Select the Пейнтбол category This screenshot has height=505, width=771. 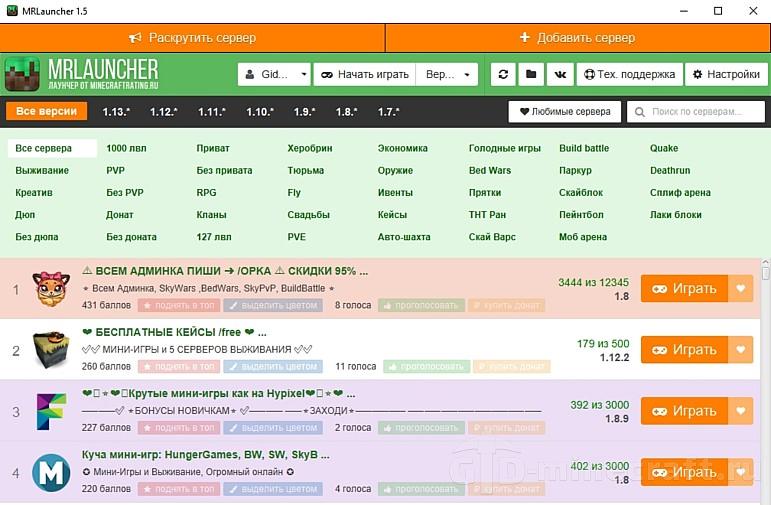pos(581,215)
